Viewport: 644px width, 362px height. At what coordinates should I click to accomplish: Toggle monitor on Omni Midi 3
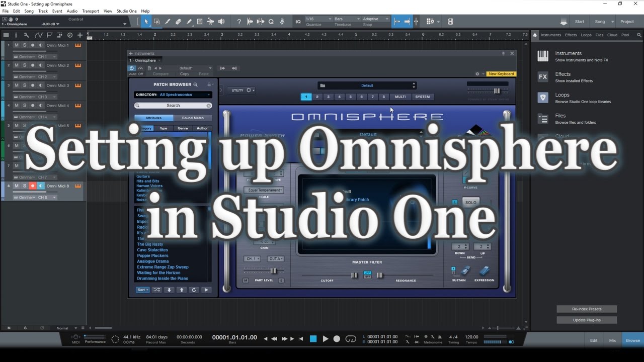click(41, 85)
